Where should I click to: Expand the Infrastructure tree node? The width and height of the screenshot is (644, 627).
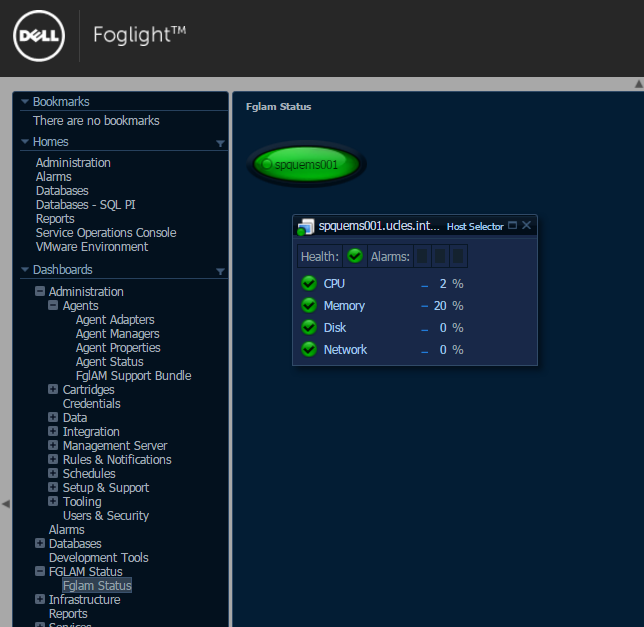click(40, 599)
